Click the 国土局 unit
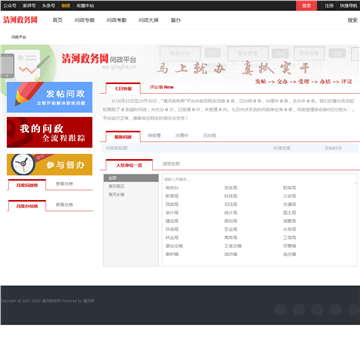The height and width of the screenshot is (360, 360). click(289, 213)
